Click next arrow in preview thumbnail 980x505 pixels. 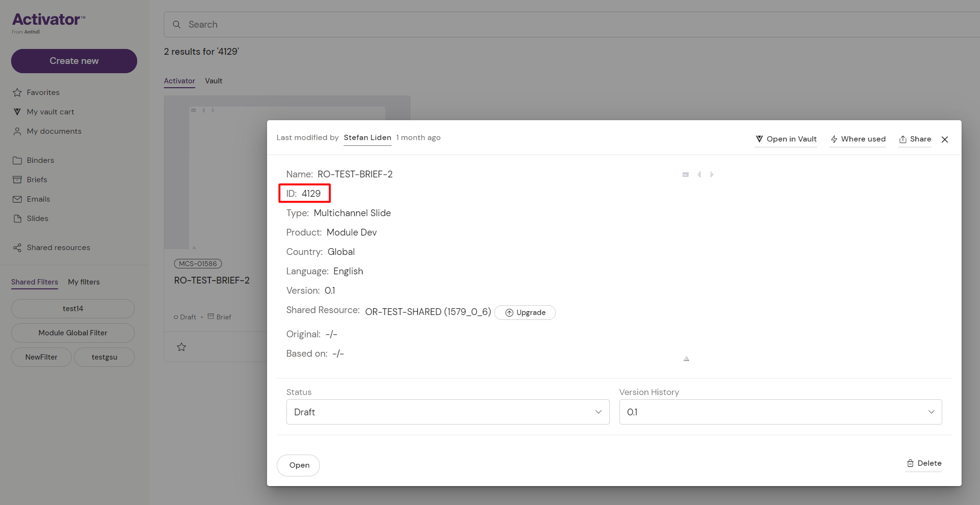pyautogui.click(x=711, y=174)
